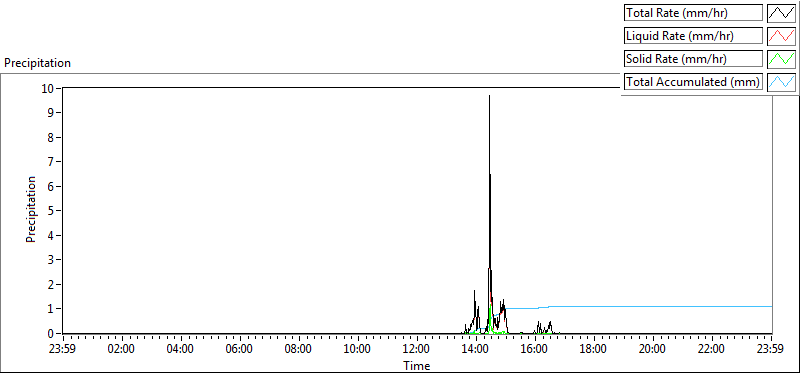The width and height of the screenshot is (800, 373).
Task: Click the Time X-axis title
Action: click(417, 365)
